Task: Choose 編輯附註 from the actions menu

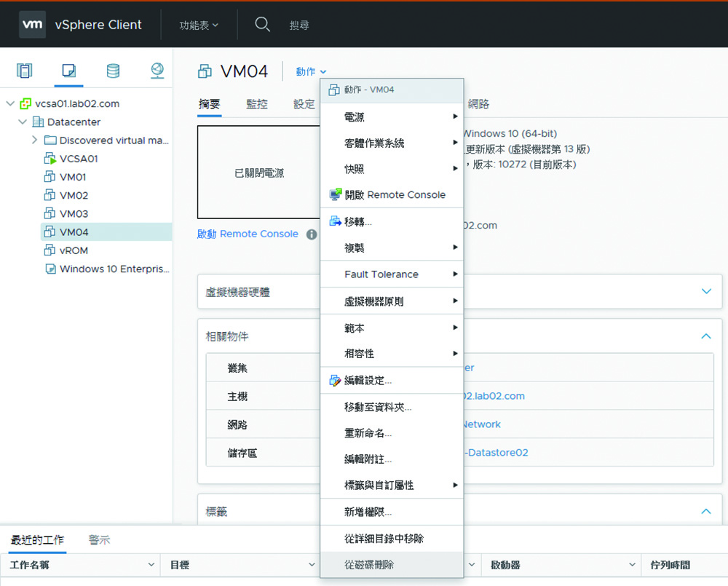Action: [392, 459]
